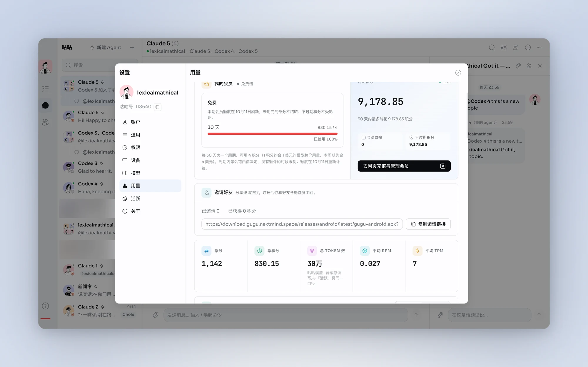The height and width of the screenshot is (367, 588).
Task: Open contacts icon in left rail
Action: coord(45,122)
